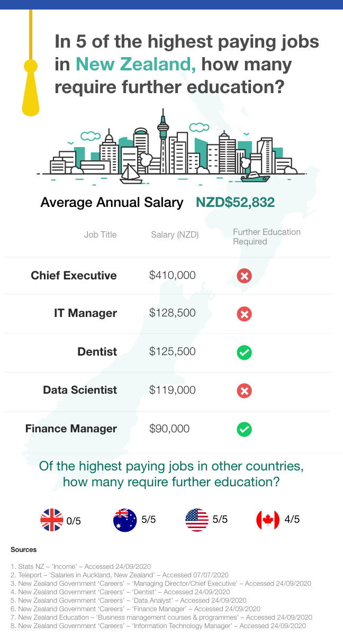Click the red cross beside Data Scientist
The height and width of the screenshot is (644, 343).
[244, 391]
